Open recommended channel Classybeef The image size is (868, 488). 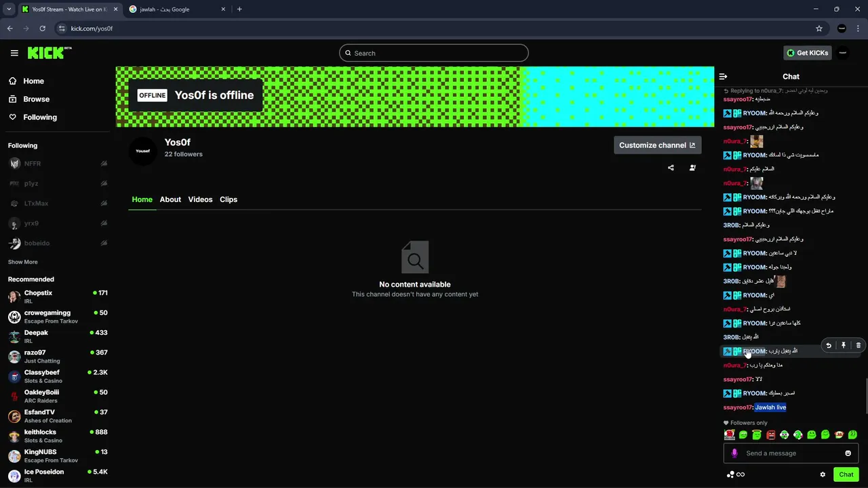point(58,376)
